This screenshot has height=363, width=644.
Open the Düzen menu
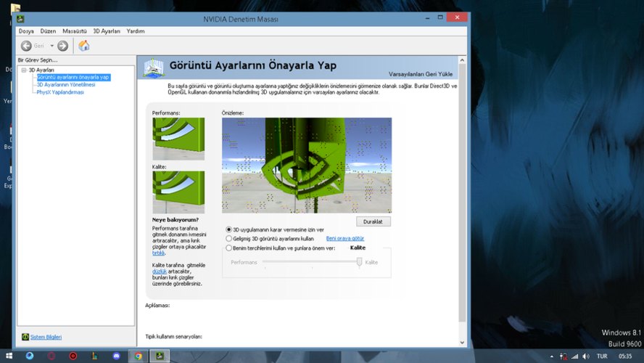pyautogui.click(x=48, y=30)
